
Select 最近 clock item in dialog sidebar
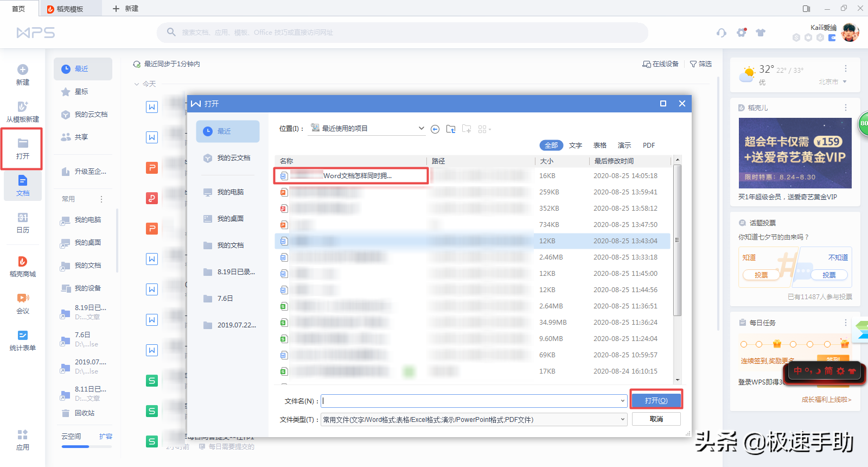[x=228, y=131]
